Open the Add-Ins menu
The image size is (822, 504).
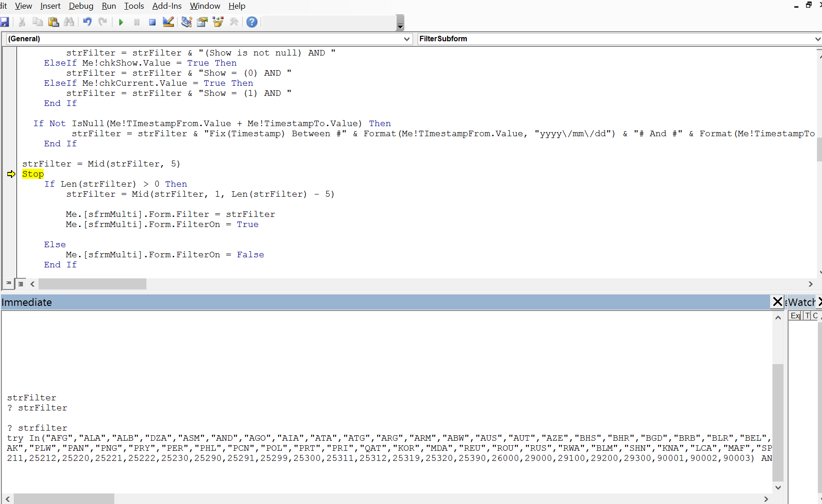tap(167, 6)
